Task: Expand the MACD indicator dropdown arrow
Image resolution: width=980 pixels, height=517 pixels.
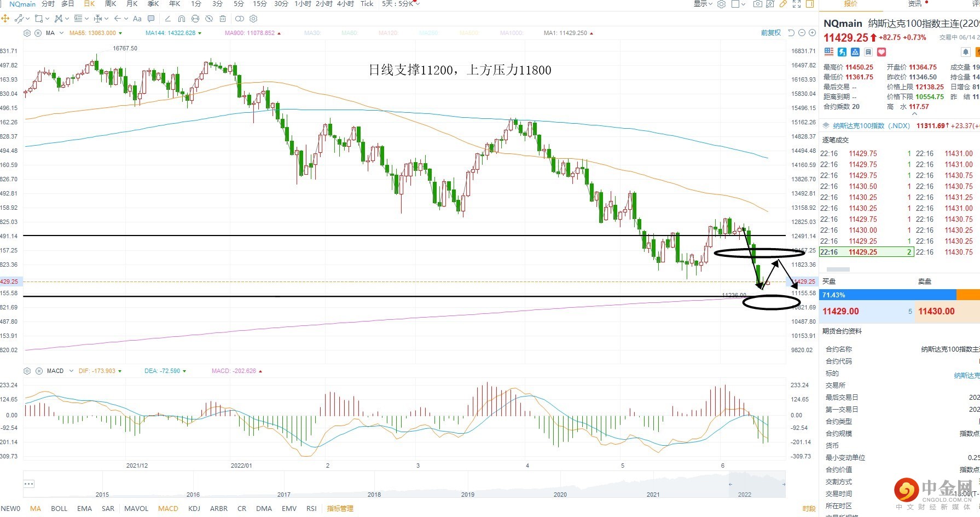Action: [x=72, y=371]
